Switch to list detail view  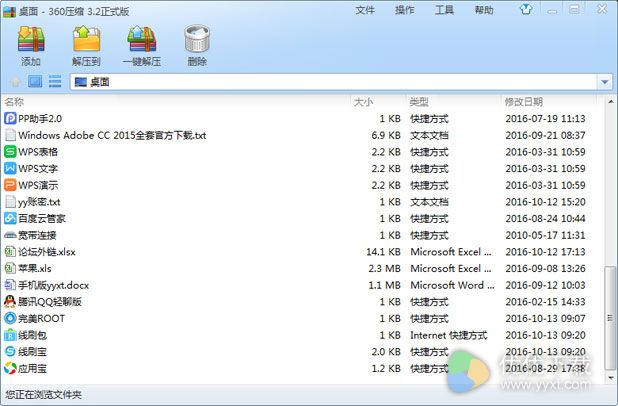pyautogui.click(x=55, y=82)
